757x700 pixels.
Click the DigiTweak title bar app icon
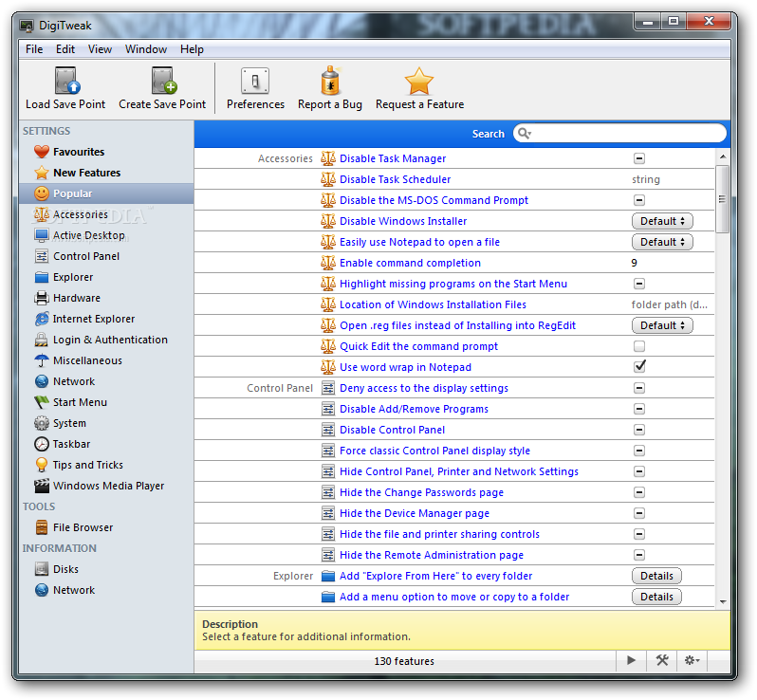coord(27,26)
